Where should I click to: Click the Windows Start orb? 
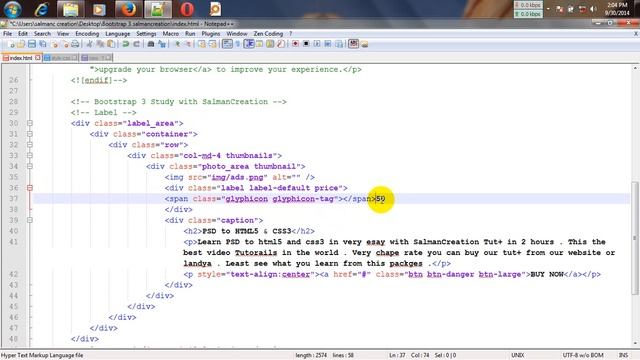(x=12, y=9)
